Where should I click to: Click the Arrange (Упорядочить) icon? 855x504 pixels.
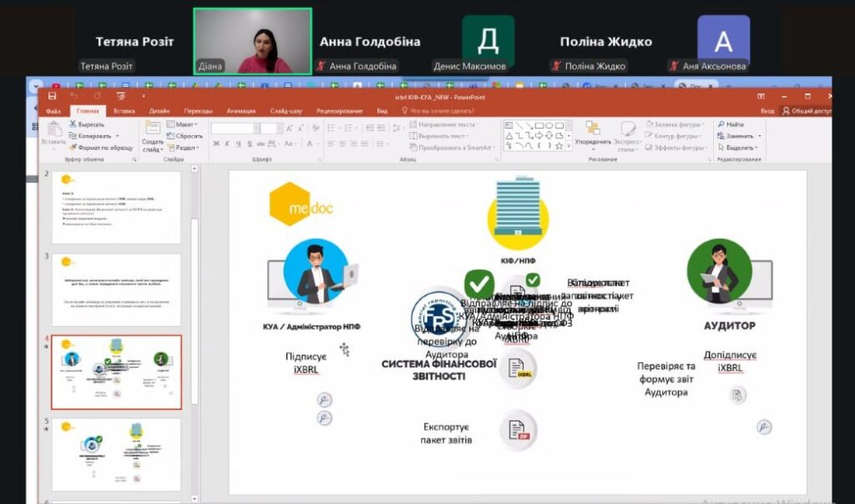(593, 128)
